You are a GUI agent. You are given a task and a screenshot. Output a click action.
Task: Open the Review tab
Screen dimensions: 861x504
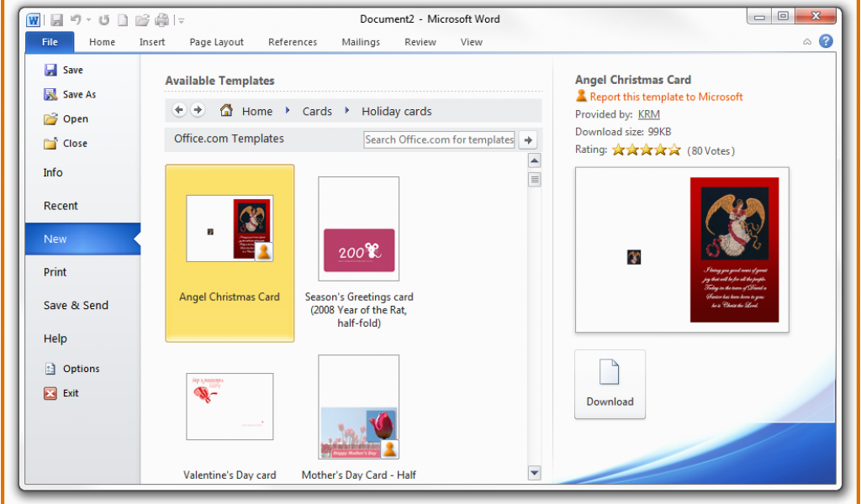point(420,42)
